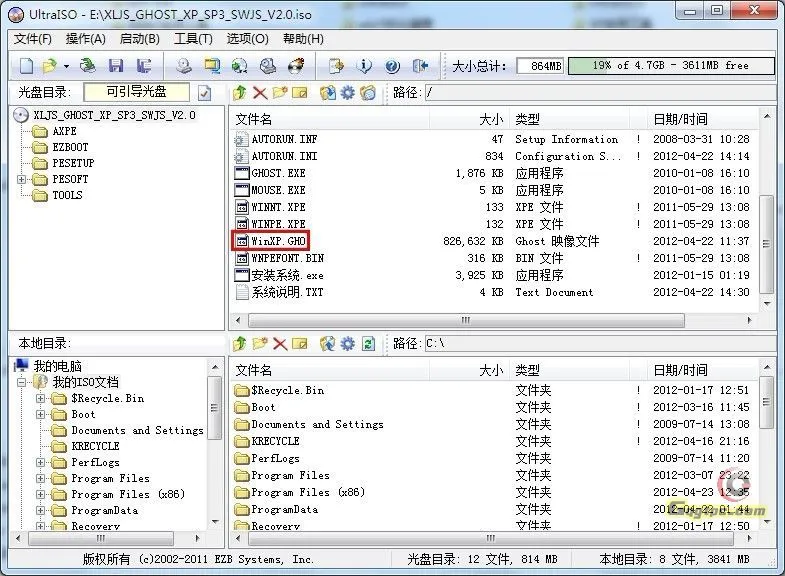Click the gear icon in local pane toolbar
Image resolution: width=785 pixels, height=576 pixels.
[347, 344]
